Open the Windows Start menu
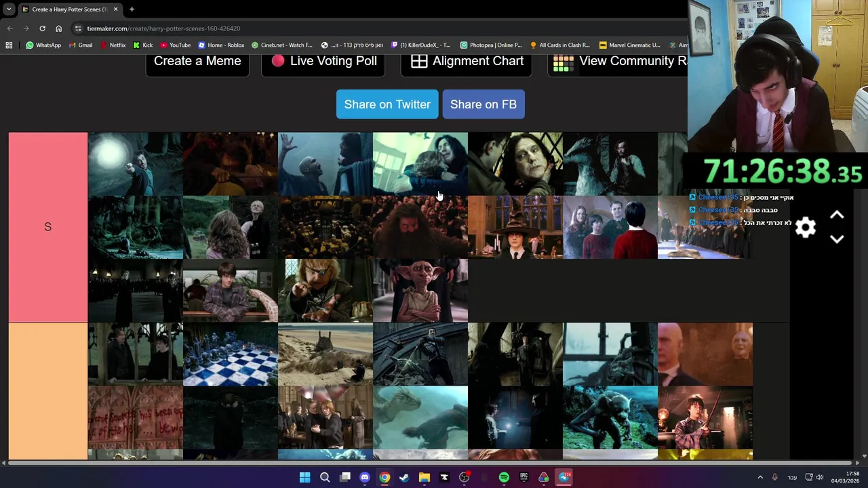This screenshot has height=488, width=868. coord(305,477)
